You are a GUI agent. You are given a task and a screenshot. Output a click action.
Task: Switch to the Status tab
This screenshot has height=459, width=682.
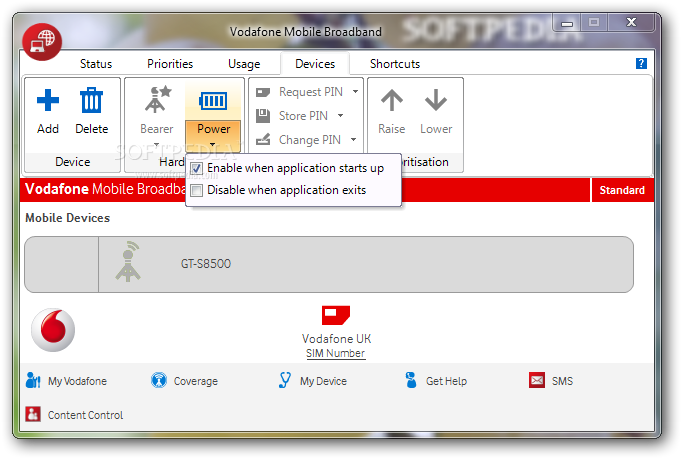[96, 64]
